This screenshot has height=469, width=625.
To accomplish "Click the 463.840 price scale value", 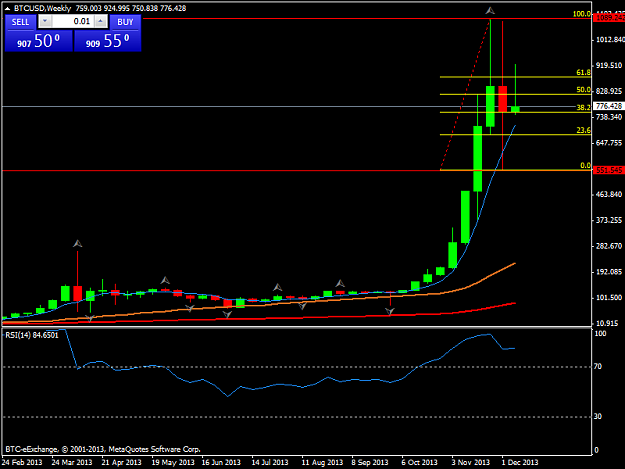I will pos(609,194).
